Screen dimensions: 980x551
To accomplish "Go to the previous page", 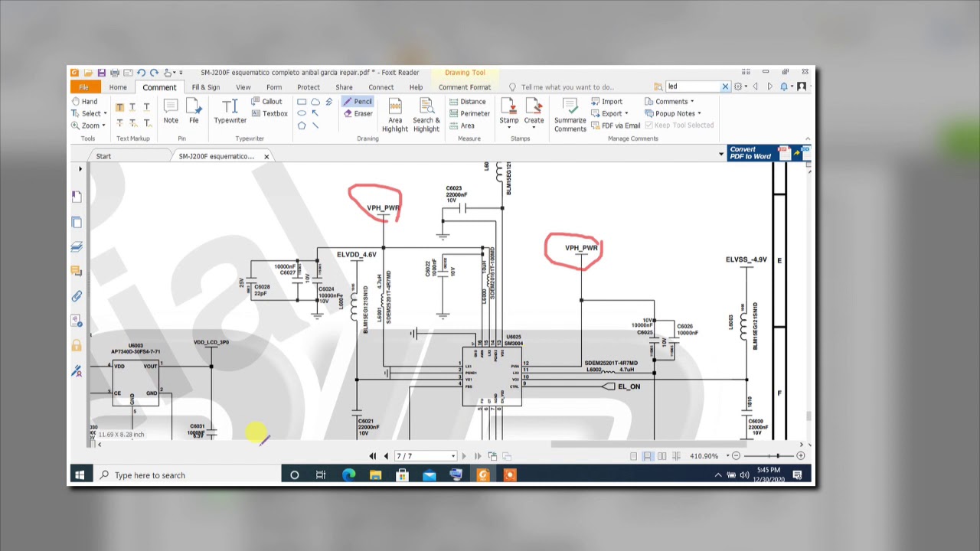I will [386, 456].
